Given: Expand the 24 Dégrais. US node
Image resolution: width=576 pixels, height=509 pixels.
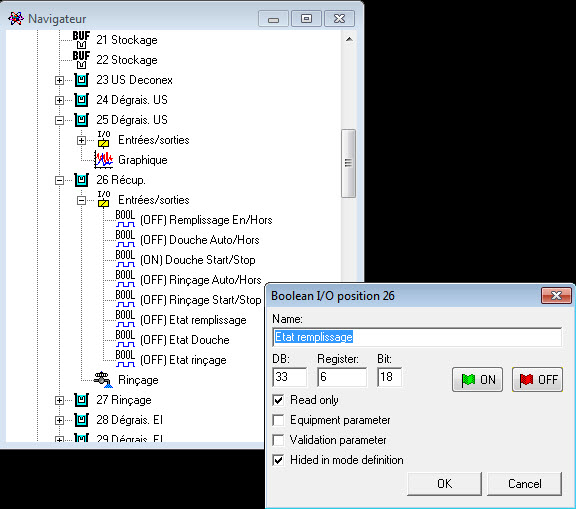Looking at the screenshot, I should 59,100.
